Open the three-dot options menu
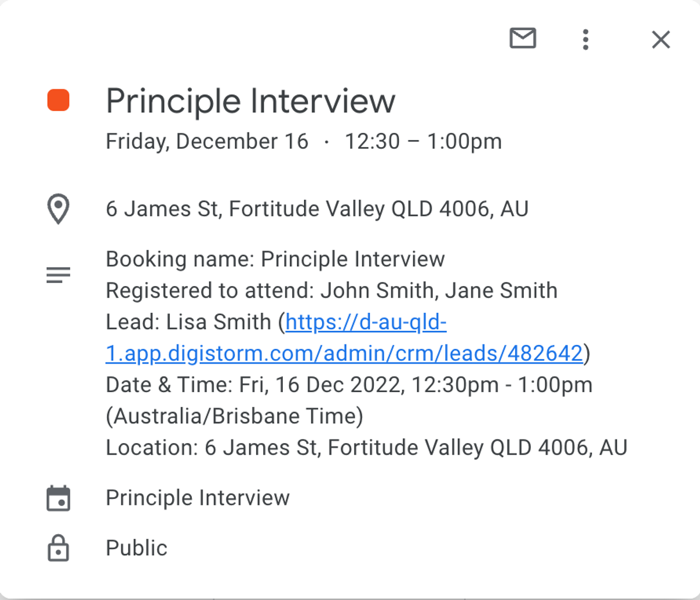700x600 pixels. 586,40
